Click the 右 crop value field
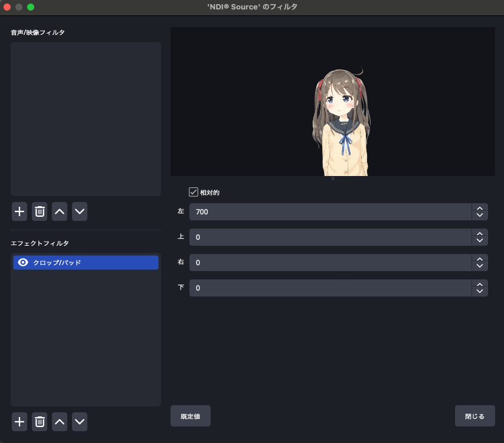The width and height of the screenshot is (504, 443). click(x=330, y=262)
